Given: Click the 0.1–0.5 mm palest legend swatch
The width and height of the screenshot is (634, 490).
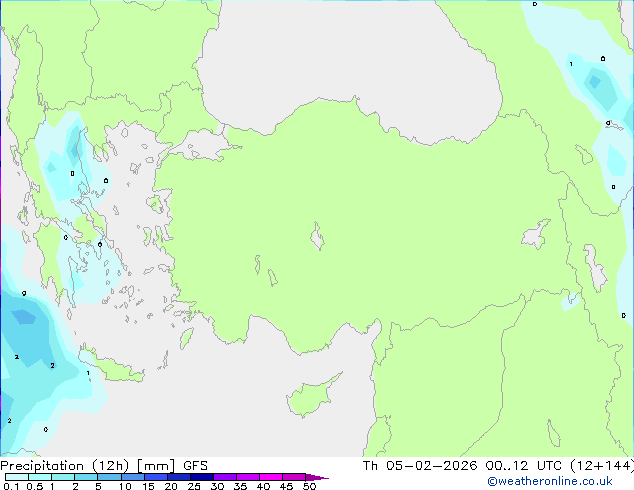Looking at the screenshot, I should 17,477.
